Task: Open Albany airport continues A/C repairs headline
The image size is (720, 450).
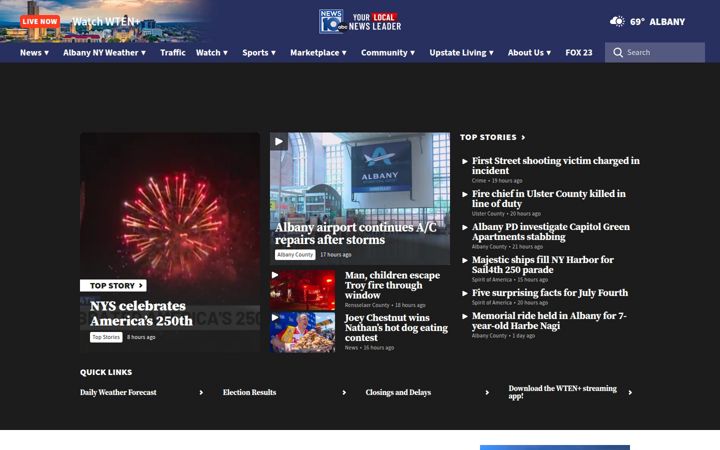Action: point(355,234)
